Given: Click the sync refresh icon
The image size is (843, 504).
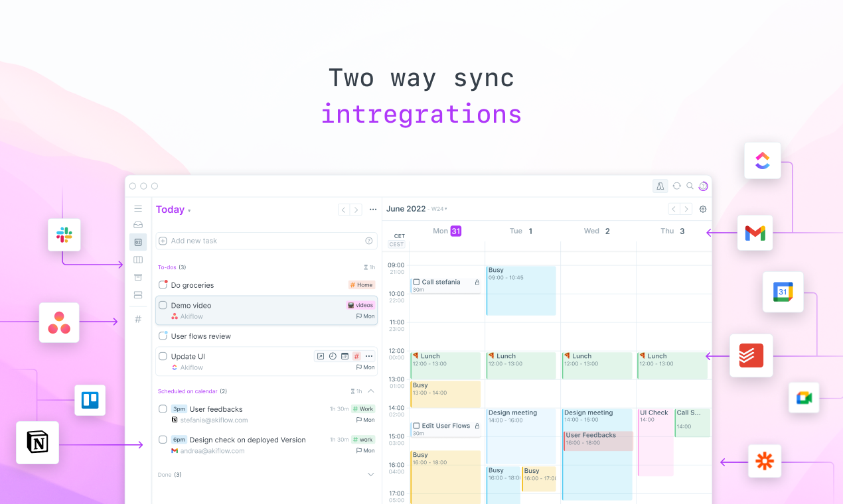Looking at the screenshot, I should coord(676,186).
